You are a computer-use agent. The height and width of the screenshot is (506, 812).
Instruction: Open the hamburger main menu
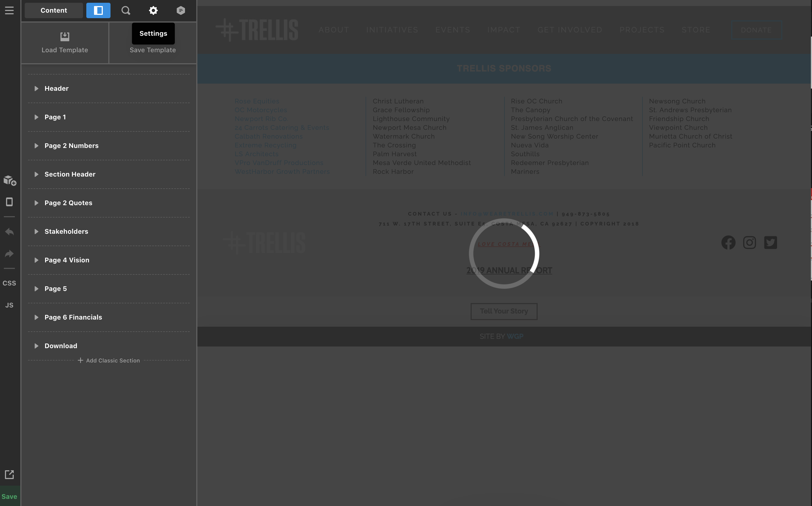click(9, 10)
